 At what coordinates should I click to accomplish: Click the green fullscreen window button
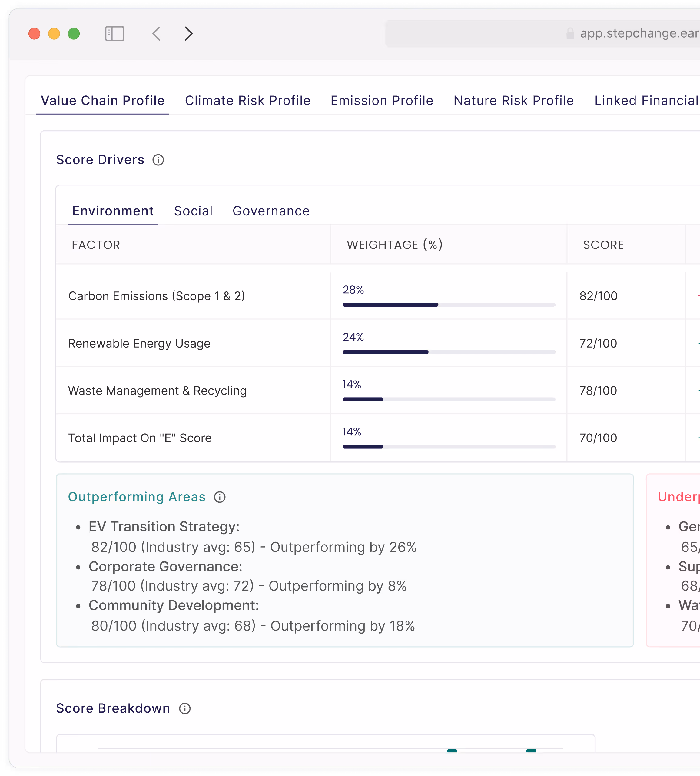[x=74, y=34]
